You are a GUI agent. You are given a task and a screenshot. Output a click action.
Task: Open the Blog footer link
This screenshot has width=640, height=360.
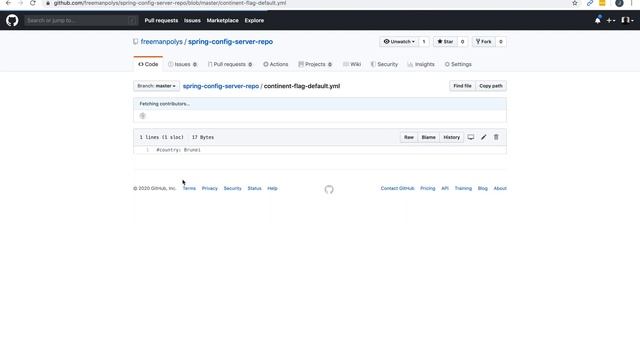(x=482, y=189)
